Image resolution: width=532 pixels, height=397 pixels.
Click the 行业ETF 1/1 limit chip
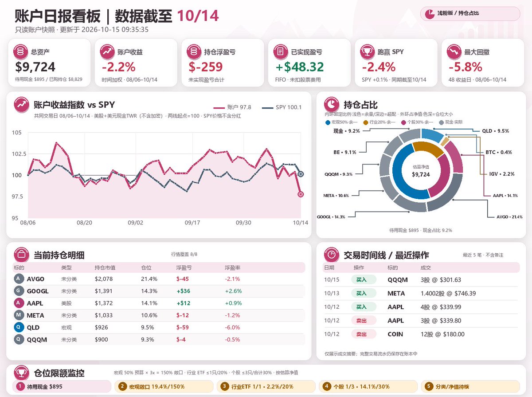[266, 386]
